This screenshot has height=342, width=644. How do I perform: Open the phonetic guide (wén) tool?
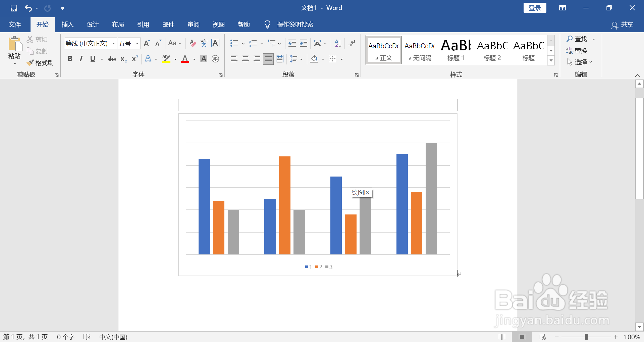click(x=204, y=43)
